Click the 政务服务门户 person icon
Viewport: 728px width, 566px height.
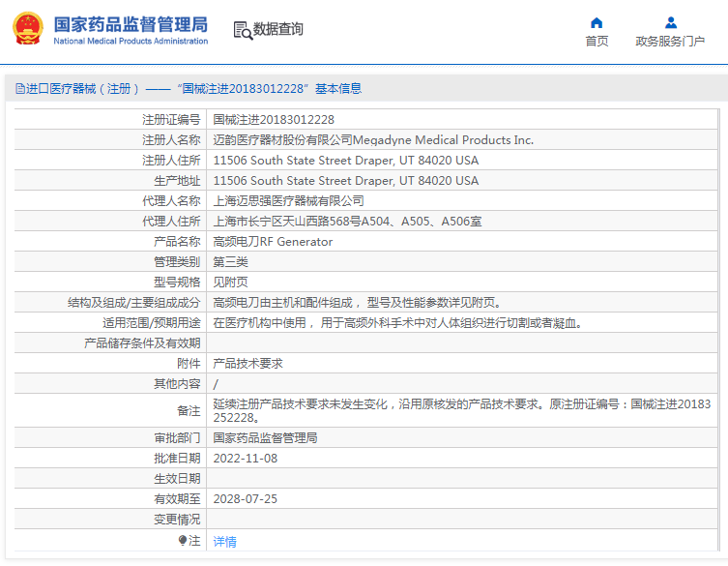click(x=670, y=22)
